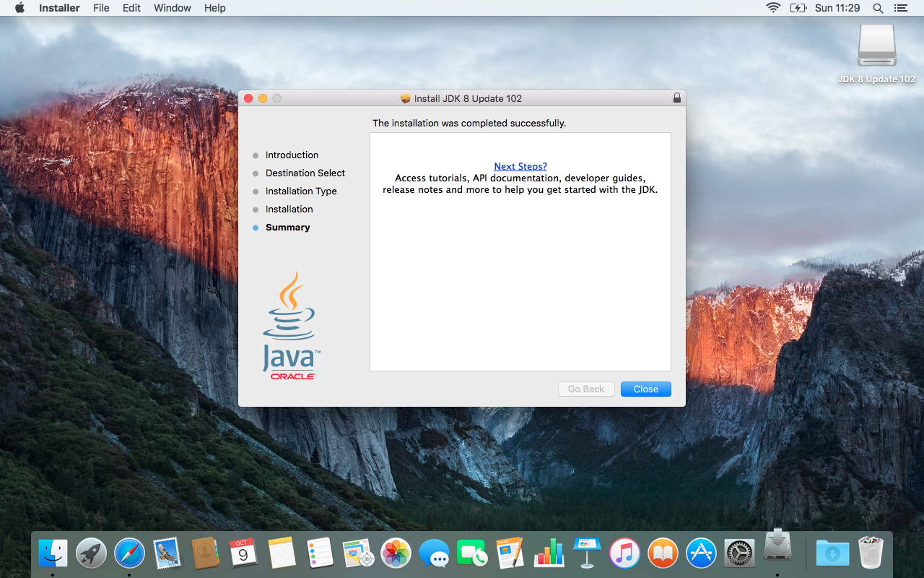Open Launchpad from the Dock

point(91,553)
